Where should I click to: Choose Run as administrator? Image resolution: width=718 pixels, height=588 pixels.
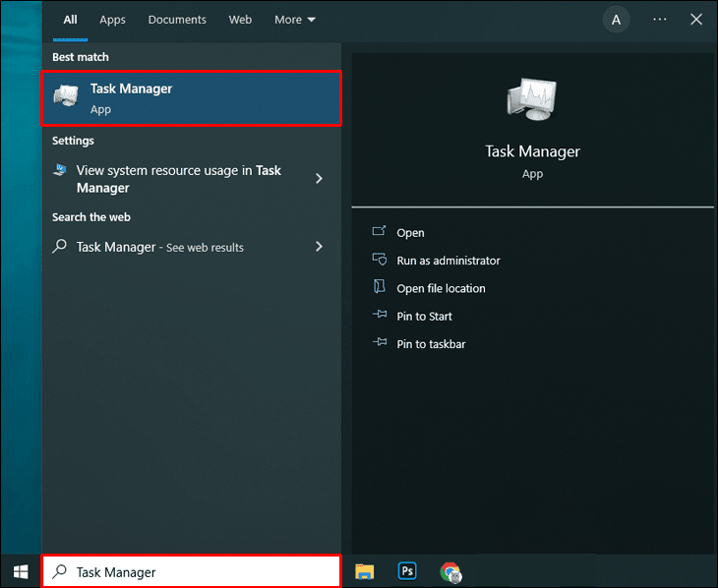(x=448, y=261)
